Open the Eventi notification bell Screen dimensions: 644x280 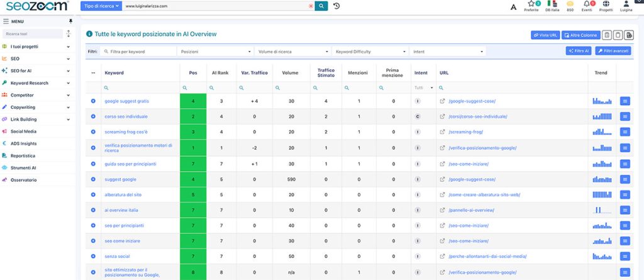click(x=587, y=4)
